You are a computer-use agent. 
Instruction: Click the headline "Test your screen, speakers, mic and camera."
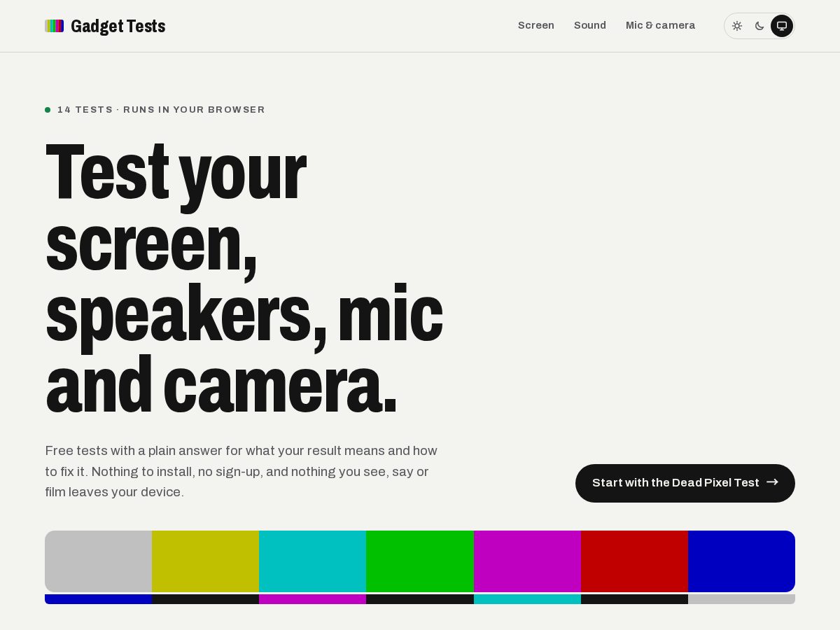click(244, 277)
